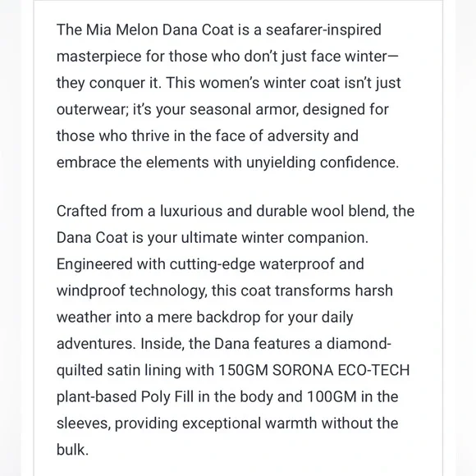
Task: Click the text "150GM"
Action: click(243, 370)
